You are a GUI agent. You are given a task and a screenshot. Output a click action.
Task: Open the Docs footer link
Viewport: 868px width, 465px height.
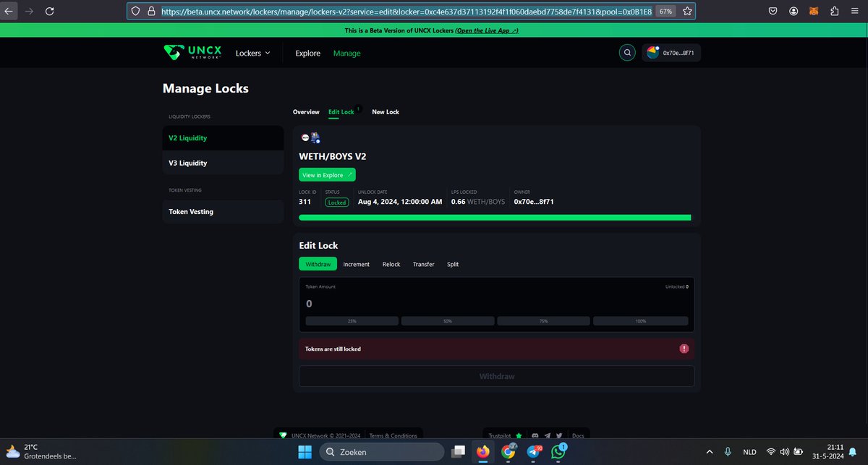point(578,435)
